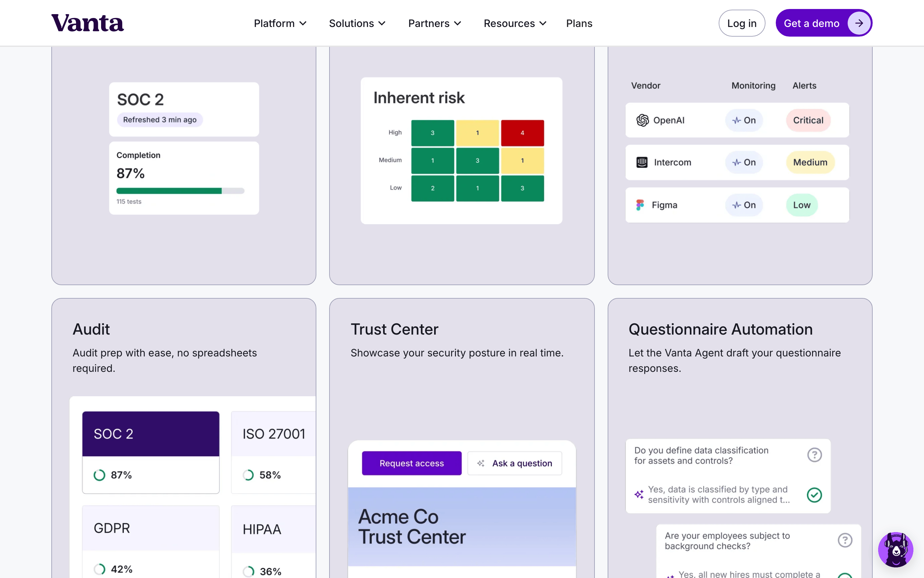The height and width of the screenshot is (578, 924).
Task: Select the SOC 2 audit card
Action: click(x=151, y=453)
